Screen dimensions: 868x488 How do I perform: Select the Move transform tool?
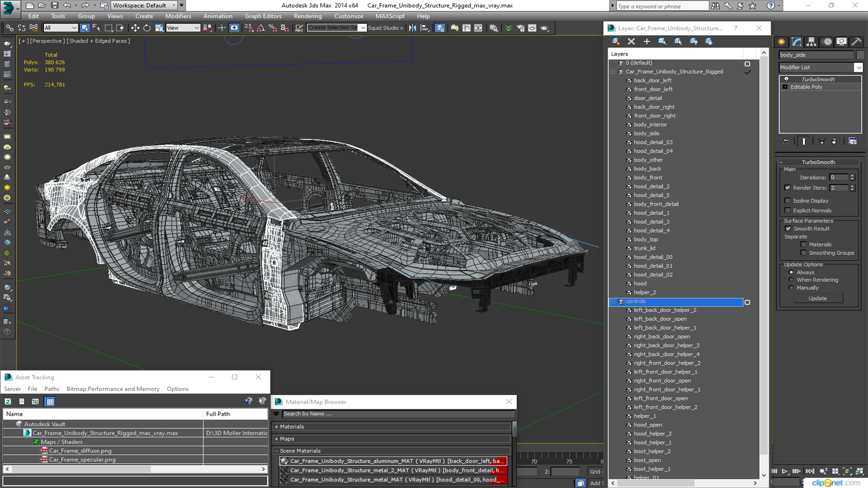[135, 28]
